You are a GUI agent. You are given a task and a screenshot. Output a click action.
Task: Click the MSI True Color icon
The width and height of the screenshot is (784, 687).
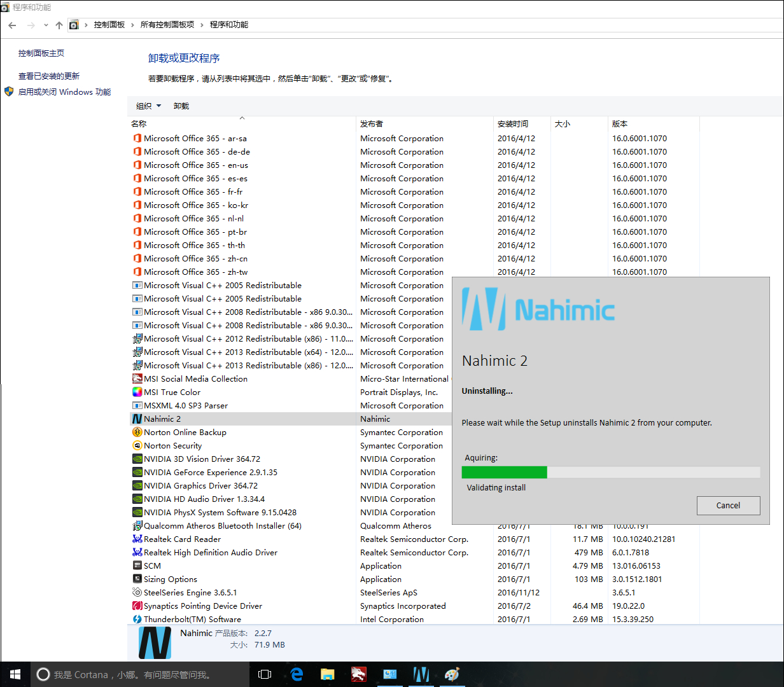(x=137, y=392)
